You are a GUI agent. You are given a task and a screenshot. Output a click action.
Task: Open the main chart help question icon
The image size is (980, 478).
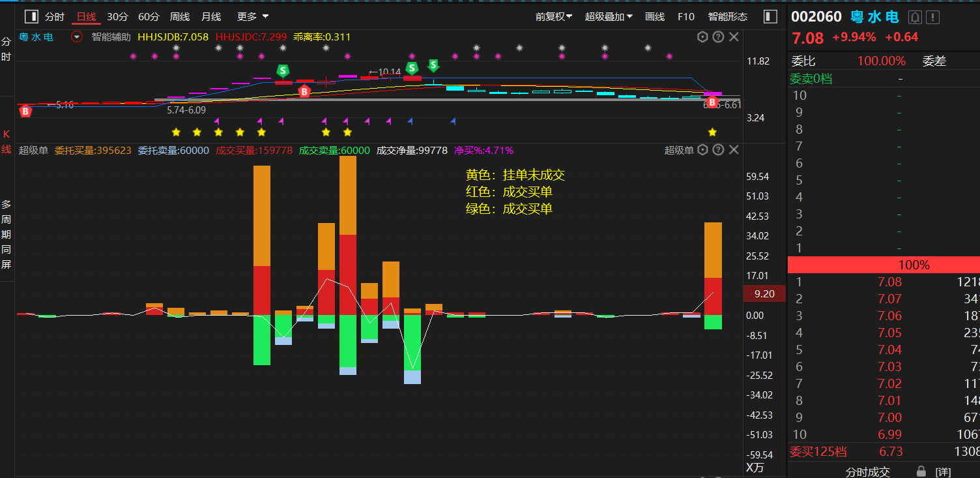pos(718,37)
